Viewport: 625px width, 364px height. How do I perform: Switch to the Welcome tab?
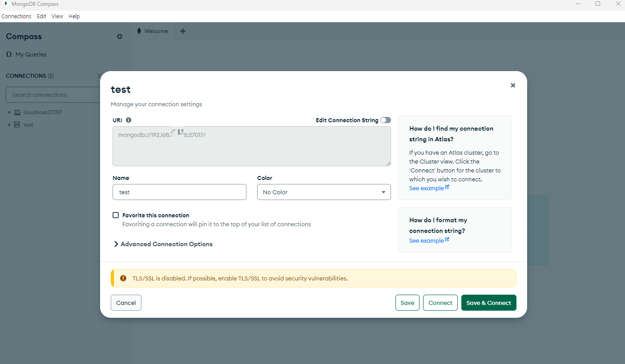click(153, 31)
